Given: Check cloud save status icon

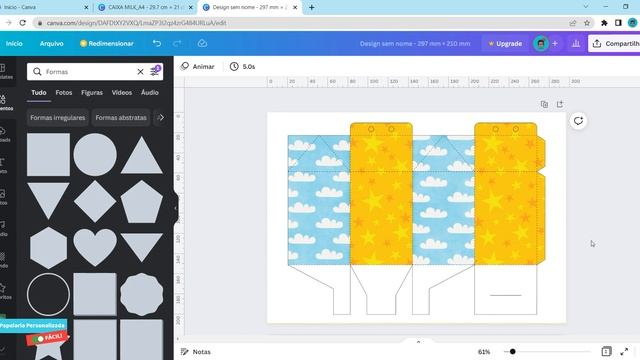Looking at the screenshot, I should coord(202,43).
